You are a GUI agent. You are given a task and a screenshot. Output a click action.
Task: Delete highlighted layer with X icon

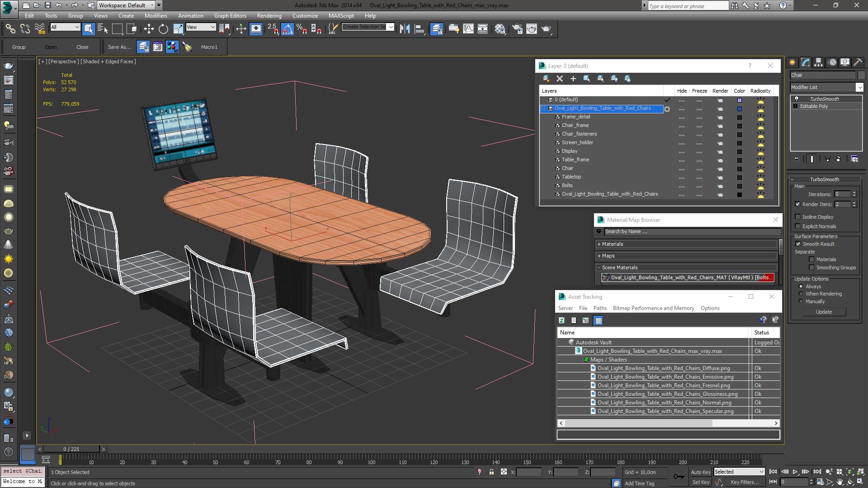(560, 79)
